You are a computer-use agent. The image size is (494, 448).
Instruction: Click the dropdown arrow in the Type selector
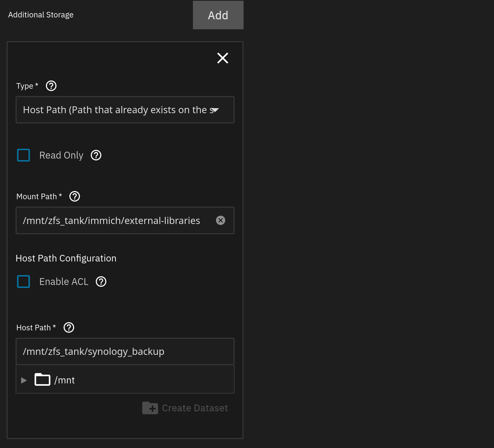[x=215, y=110]
